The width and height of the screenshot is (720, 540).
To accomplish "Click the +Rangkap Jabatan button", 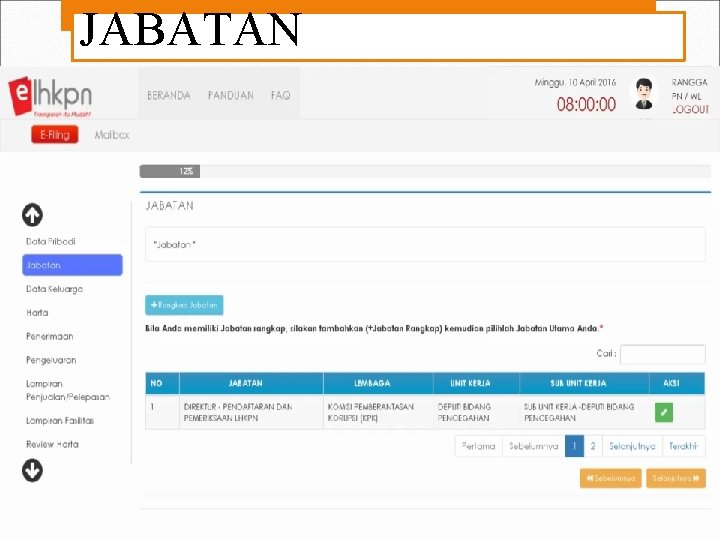I will (184, 305).
